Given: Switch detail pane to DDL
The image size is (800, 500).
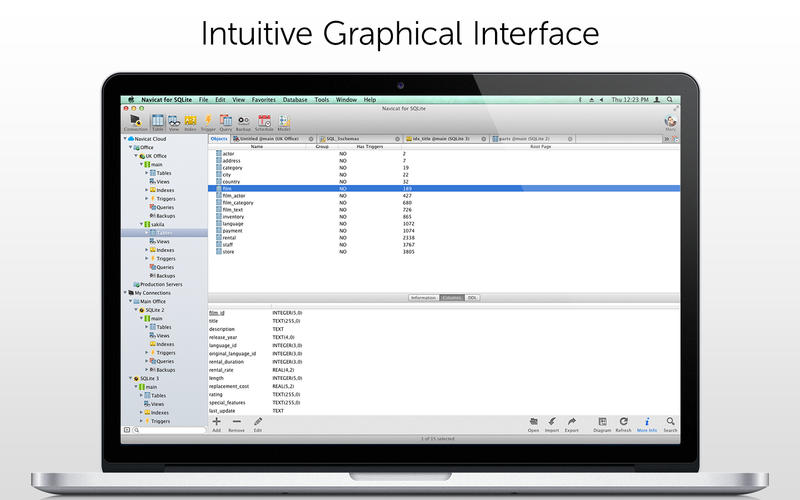Looking at the screenshot, I should click(473, 297).
